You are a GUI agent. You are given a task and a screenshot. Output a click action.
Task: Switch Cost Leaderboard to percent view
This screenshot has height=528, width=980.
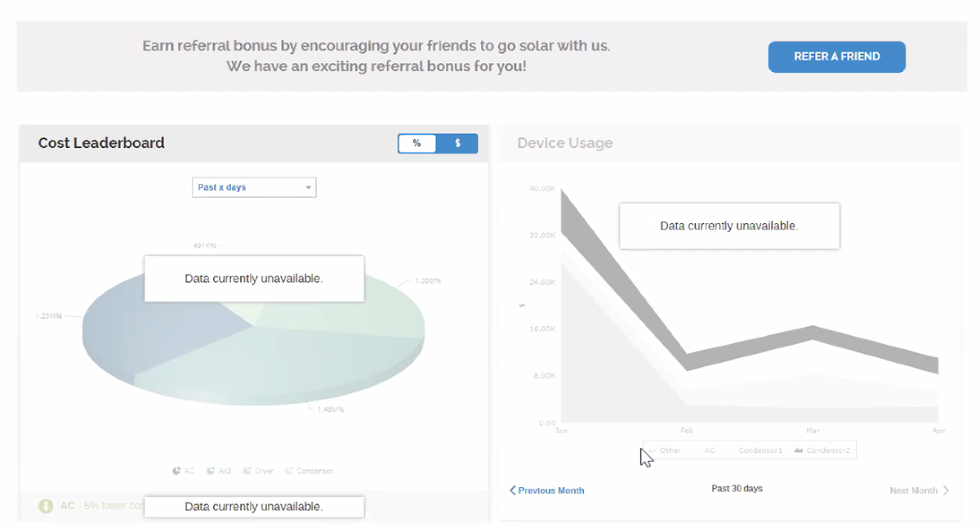coord(417,143)
